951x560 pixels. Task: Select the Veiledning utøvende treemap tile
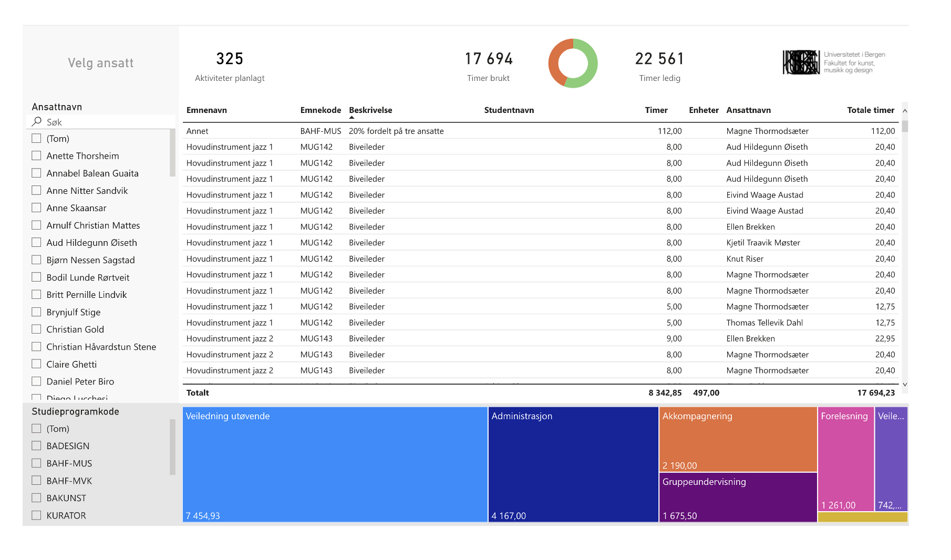pos(335,464)
